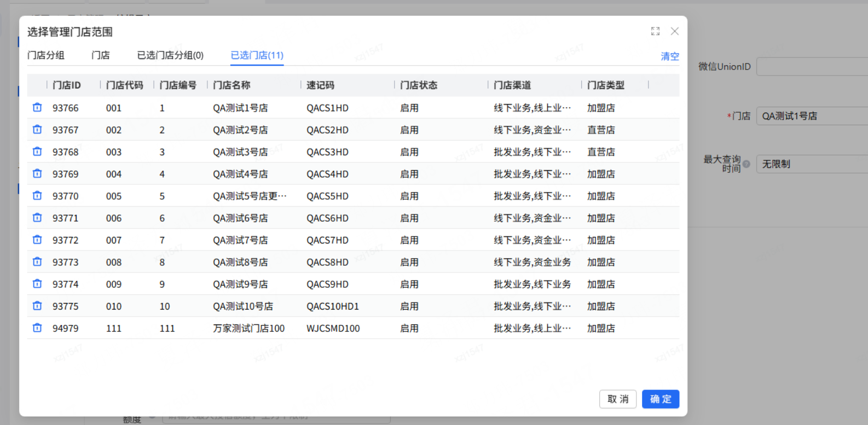Delete the row for store 93766
Viewport: 868px width, 425px height.
pyautogui.click(x=37, y=108)
